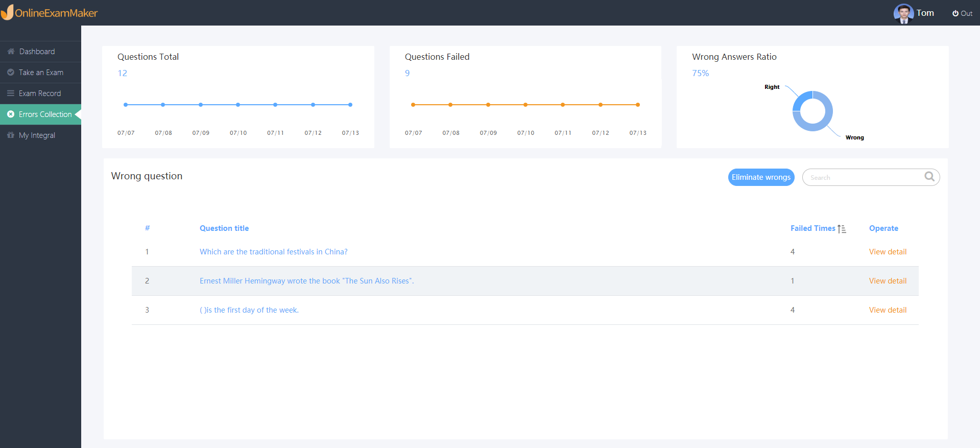This screenshot has height=448, width=980.
Task: Click the OnlineExamMaker logo
Action: point(49,13)
